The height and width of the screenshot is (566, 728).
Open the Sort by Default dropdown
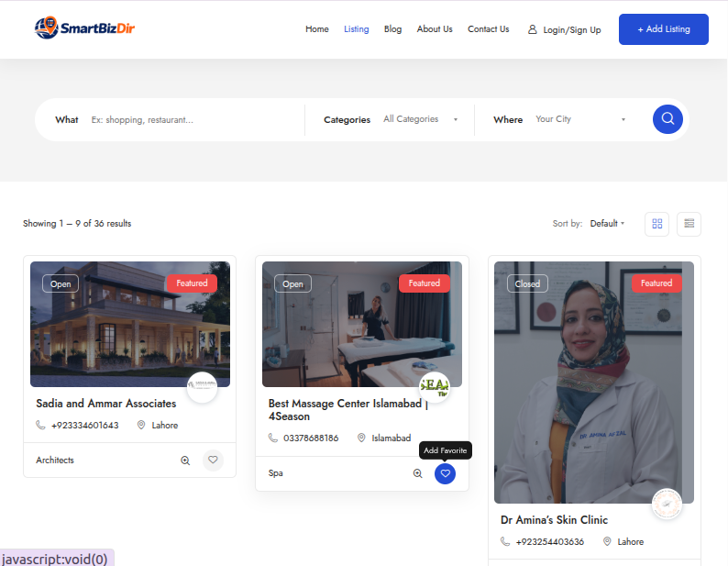click(607, 224)
